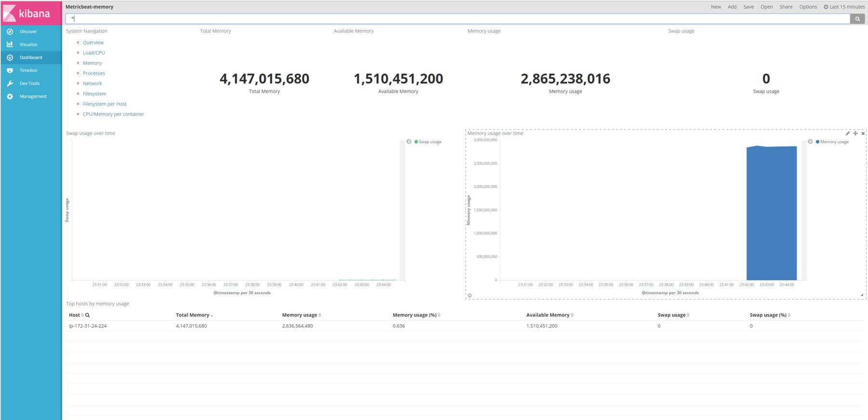The image size is (868, 420).
Task: Open Memory navigation link
Action: click(92, 63)
